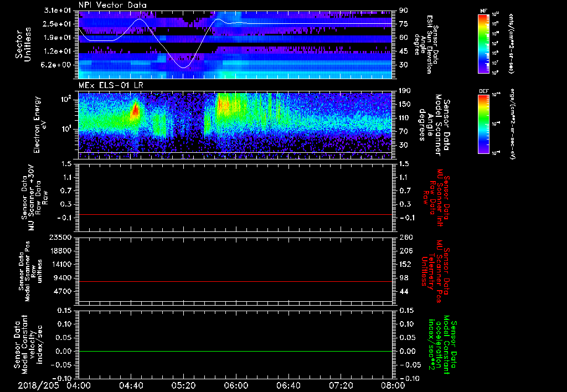Click the sun elevation curve minimum near 05:20

(183, 67)
